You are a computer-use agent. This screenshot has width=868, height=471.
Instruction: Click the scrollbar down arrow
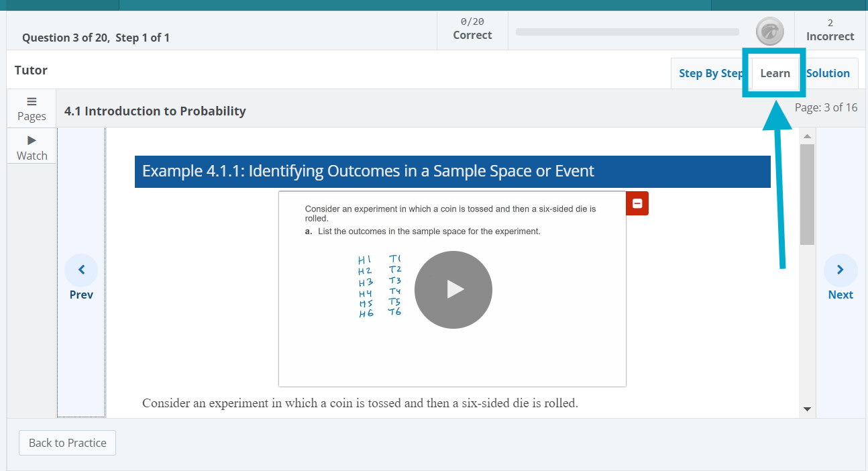(x=807, y=409)
